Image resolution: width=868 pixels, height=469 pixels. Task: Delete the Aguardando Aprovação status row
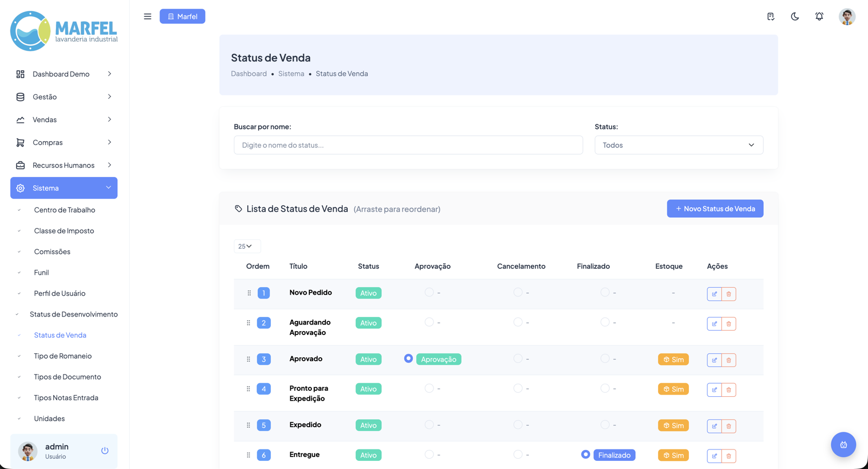pos(729,324)
